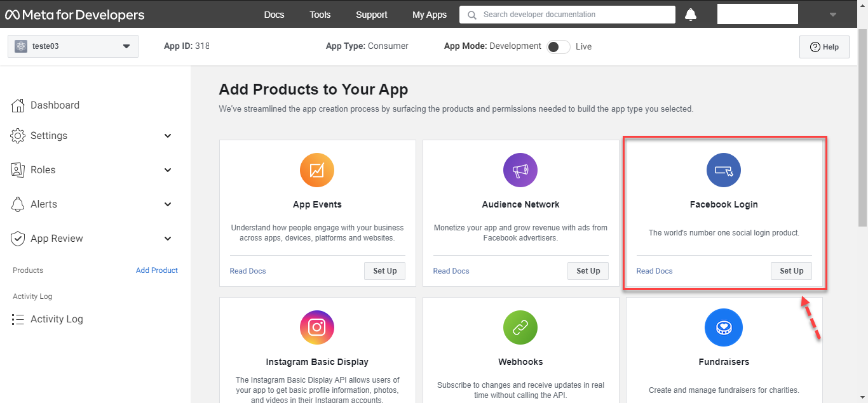
Task: Click the Products section label in sidebar
Action: pyautogui.click(x=28, y=270)
